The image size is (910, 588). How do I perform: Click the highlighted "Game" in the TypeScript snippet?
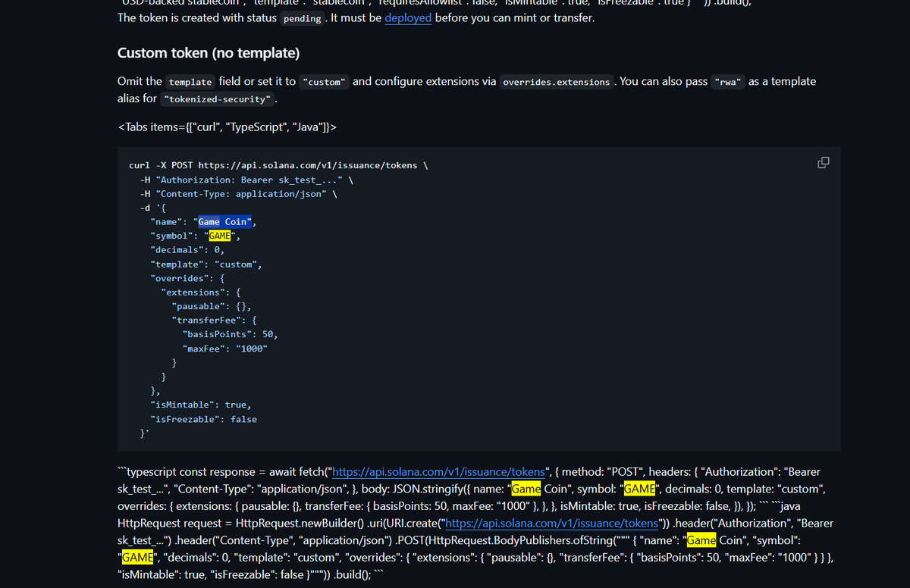(x=526, y=489)
